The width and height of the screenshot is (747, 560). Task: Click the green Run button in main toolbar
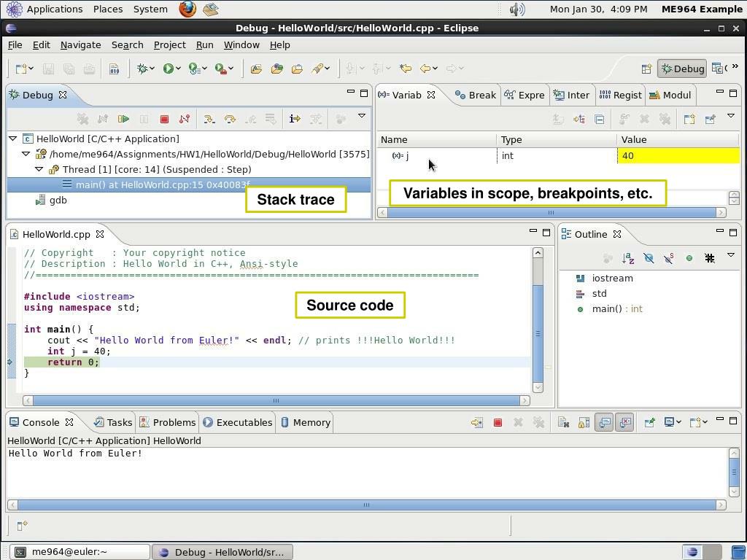[x=168, y=69]
